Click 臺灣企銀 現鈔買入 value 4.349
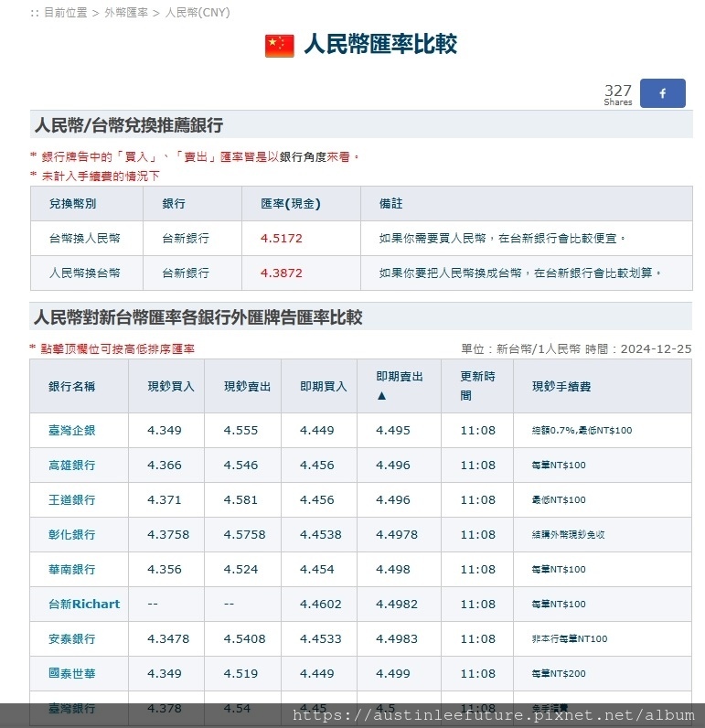The width and height of the screenshot is (705, 728). 165,431
